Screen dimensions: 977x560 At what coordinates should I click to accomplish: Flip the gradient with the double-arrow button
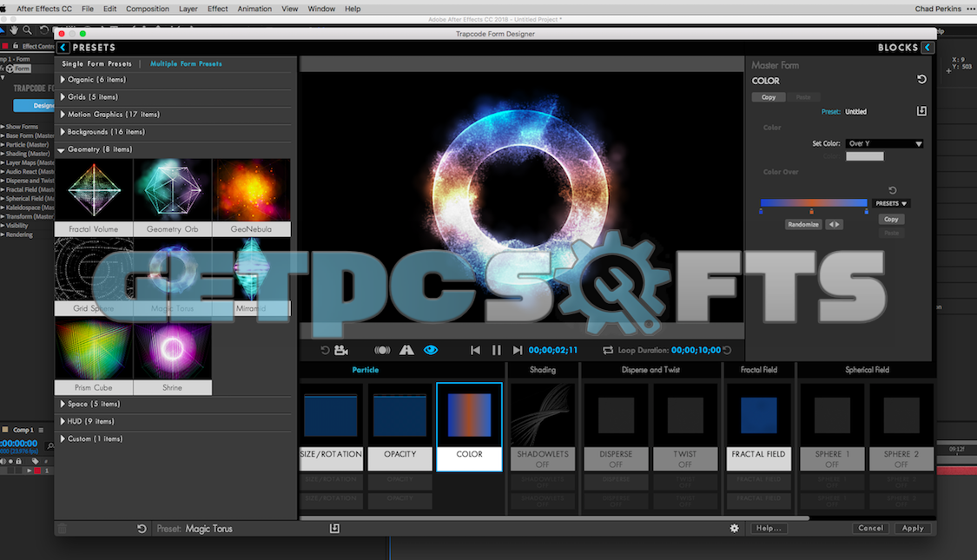tap(835, 224)
